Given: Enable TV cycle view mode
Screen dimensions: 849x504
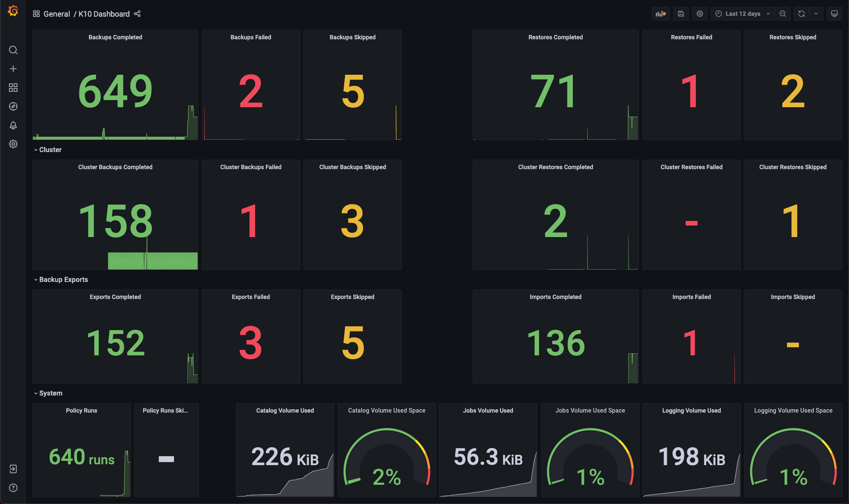Looking at the screenshot, I should click(834, 13).
